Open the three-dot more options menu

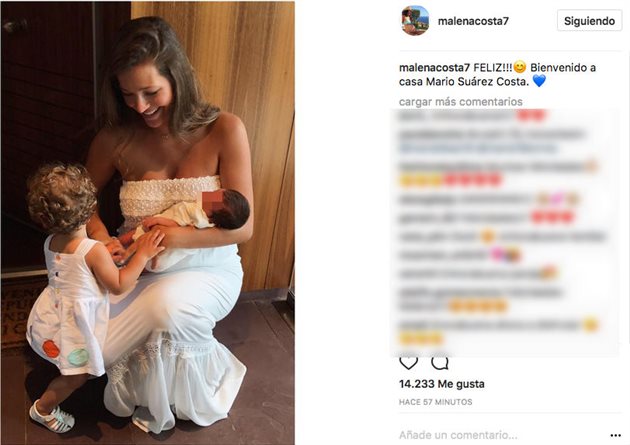615,435
